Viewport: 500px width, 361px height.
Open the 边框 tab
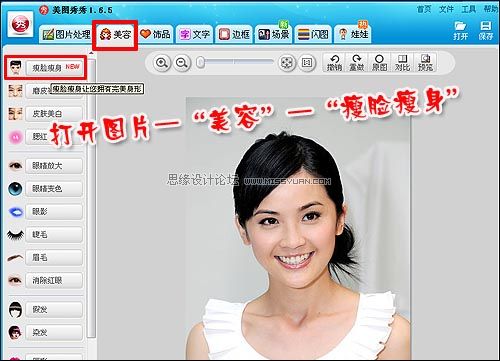234,34
